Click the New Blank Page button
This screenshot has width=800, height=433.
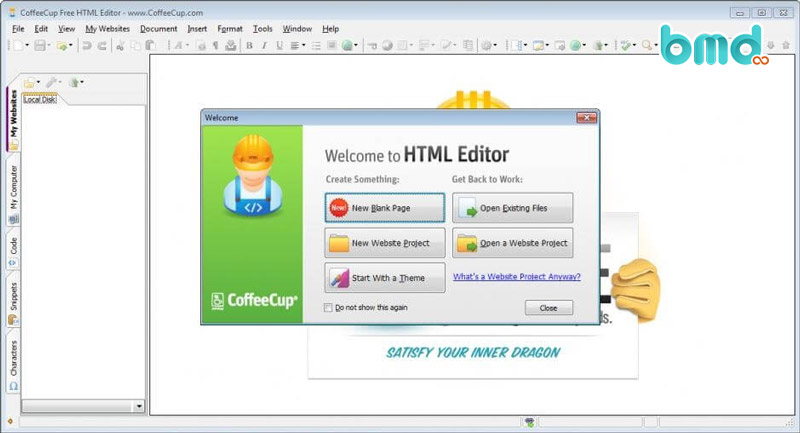click(385, 208)
